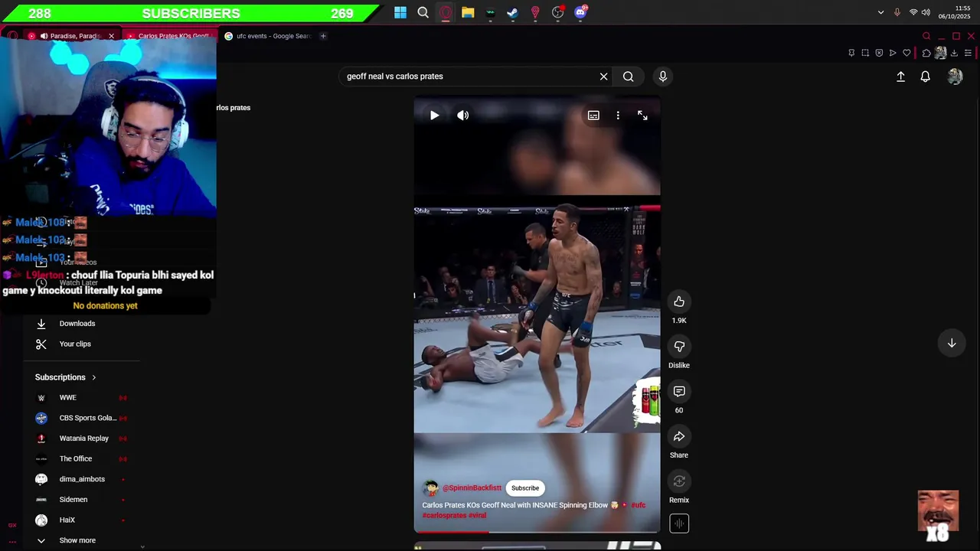Mute the Shorts video volume
The height and width of the screenshot is (551, 980).
462,116
